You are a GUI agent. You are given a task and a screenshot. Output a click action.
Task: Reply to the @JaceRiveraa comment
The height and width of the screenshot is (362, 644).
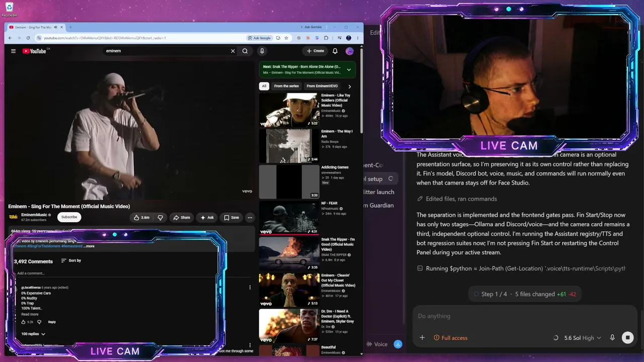52,322
